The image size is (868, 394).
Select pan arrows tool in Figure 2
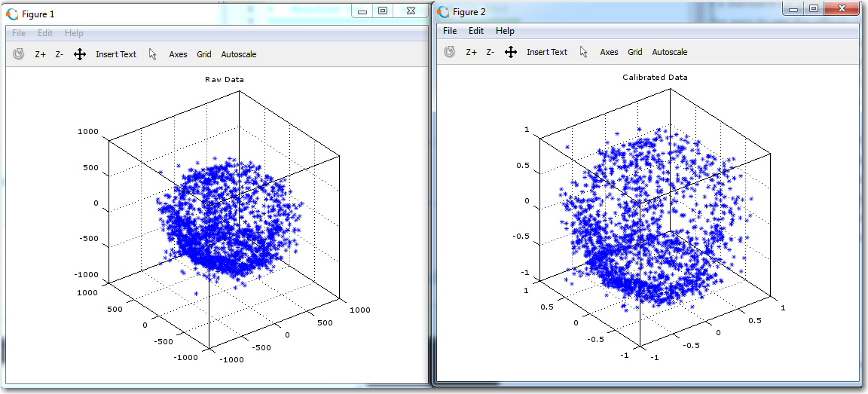click(x=510, y=52)
